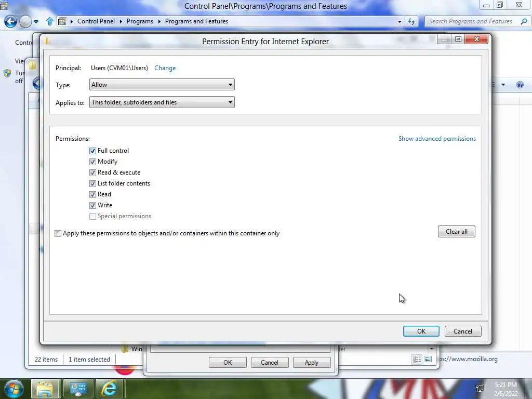Switch to details view icon in status bar
Viewport: 532px width, 399px height.
[417, 359]
